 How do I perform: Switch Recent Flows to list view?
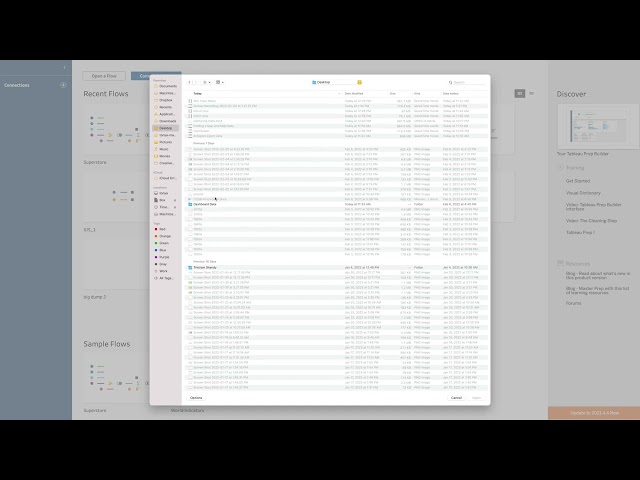pos(531,93)
